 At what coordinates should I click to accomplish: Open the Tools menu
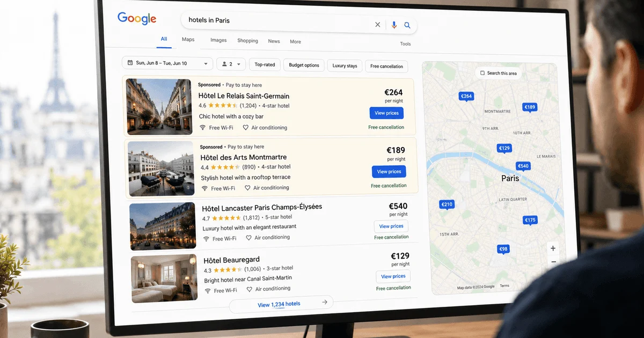click(x=405, y=44)
